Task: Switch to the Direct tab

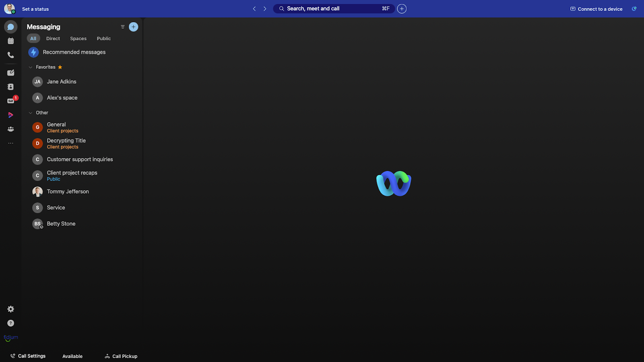Action: [x=53, y=39]
